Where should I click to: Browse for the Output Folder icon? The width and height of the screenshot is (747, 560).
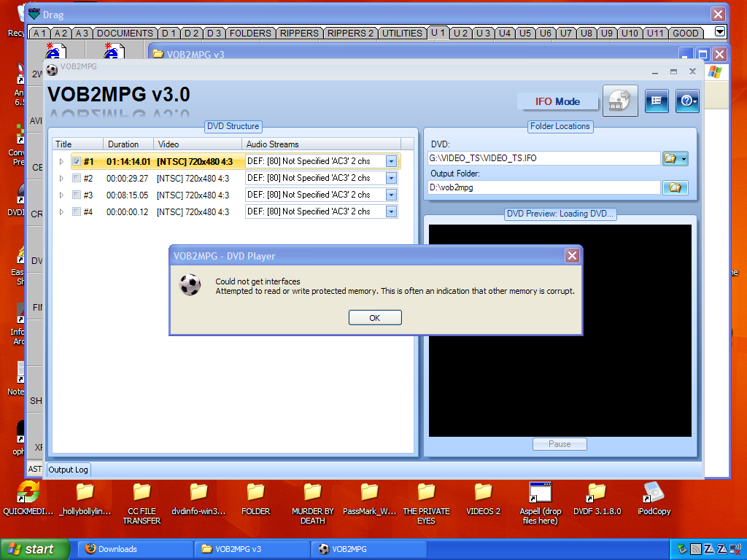pos(675,187)
